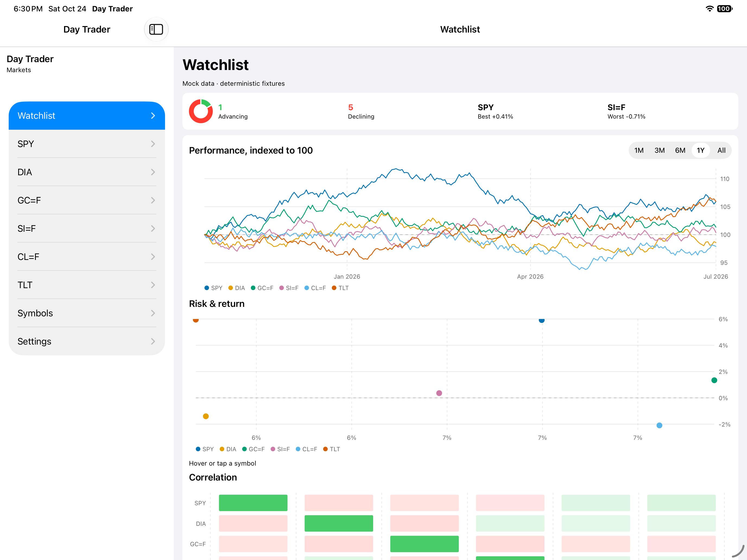Tap the SPY blue dot in the risk scatter
747x560 pixels.
[x=541, y=320]
